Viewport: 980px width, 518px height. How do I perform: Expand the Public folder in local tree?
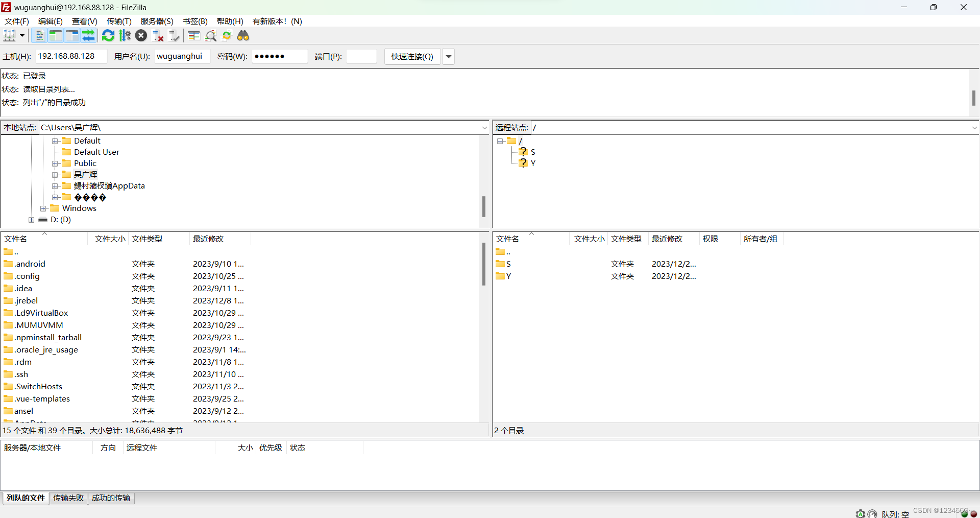tap(55, 163)
